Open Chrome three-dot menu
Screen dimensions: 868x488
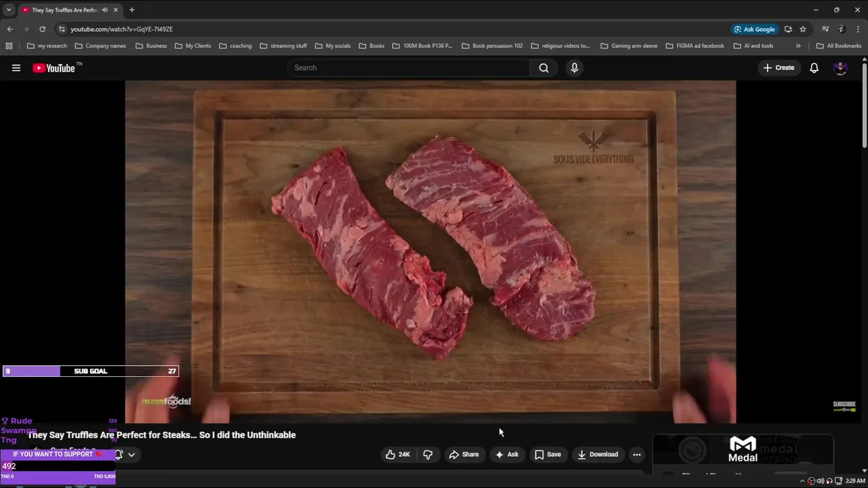coord(859,29)
